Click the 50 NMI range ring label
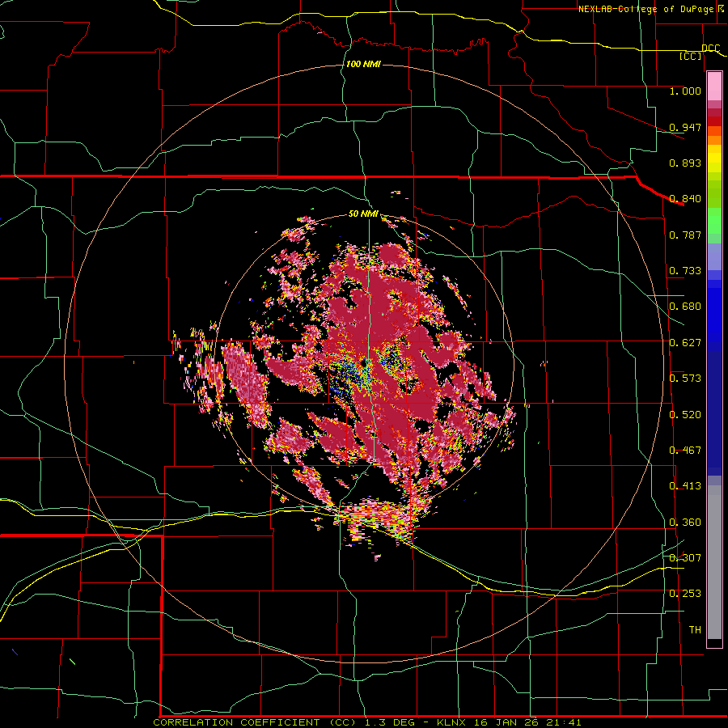 click(x=363, y=214)
